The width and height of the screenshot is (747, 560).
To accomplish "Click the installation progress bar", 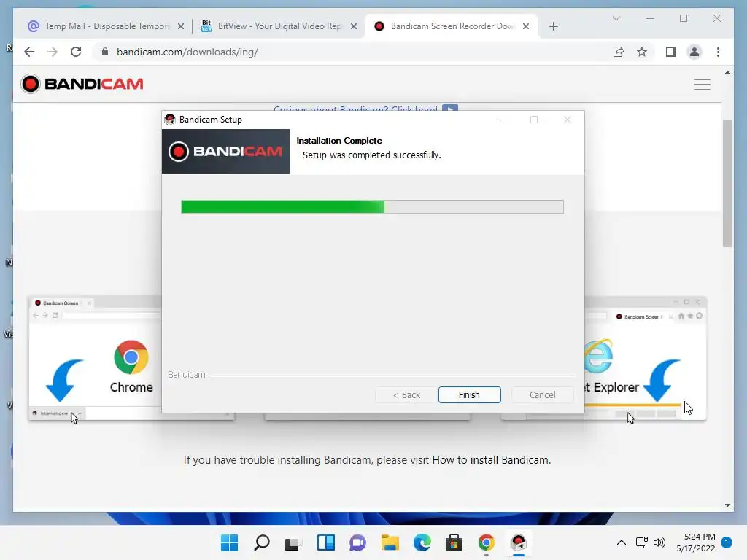I will (372, 206).
